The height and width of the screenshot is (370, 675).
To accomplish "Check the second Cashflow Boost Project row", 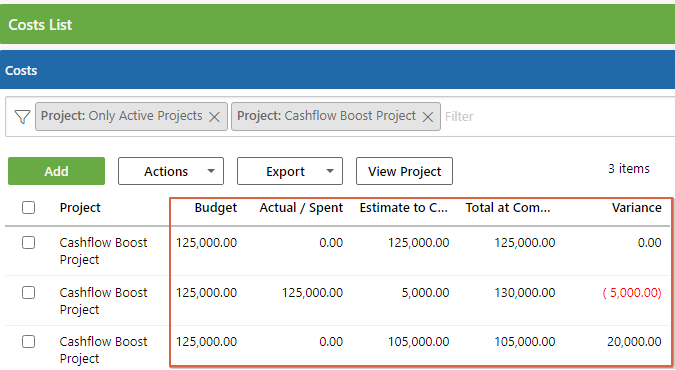I will tap(28, 292).
